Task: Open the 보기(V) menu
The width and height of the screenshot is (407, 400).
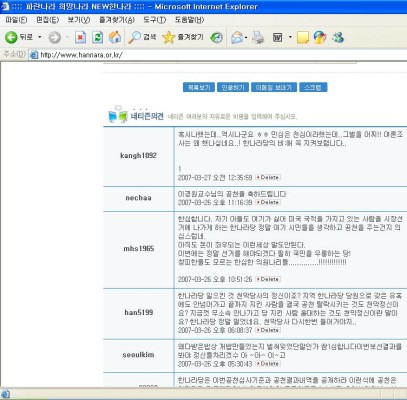Action: click(x=79, y=20)
